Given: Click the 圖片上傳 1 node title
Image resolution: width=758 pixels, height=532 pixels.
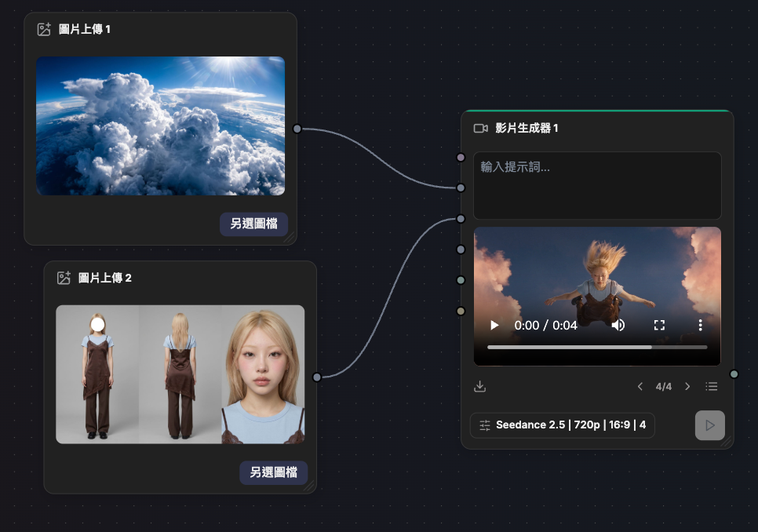Looking at the screenshot, I should [85, 30].
